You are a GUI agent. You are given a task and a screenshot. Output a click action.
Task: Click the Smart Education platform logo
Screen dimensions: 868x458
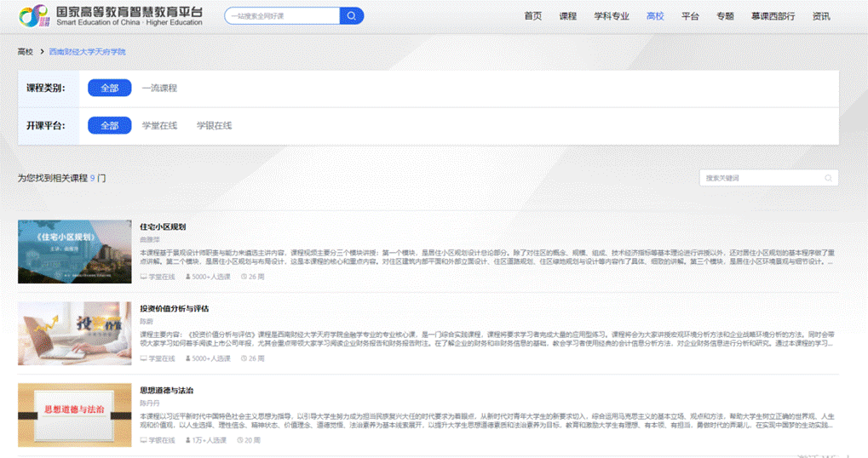coord(34,15)
